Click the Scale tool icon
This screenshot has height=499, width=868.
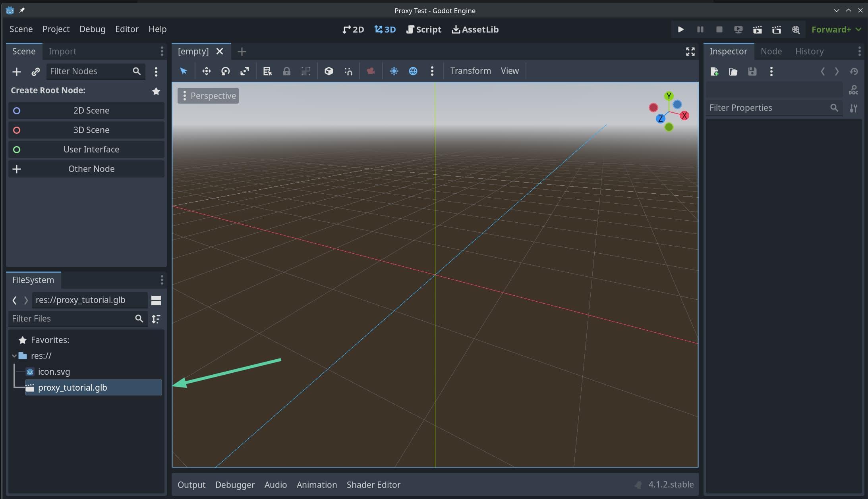tap(245, 71)
